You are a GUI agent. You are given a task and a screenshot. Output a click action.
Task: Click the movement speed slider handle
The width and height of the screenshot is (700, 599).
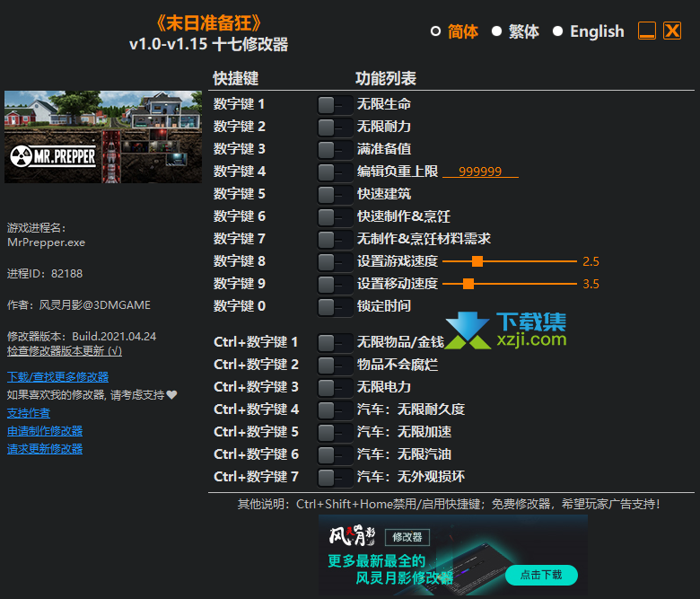(x=468, y=284)
